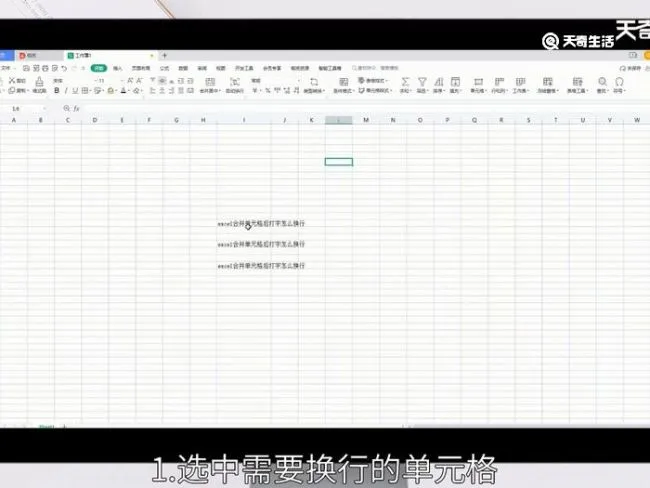Image resolution: width=650 pixels, height=488 pixels.
Task: Click the Cut scissors icon
Action: coord(12,80)
